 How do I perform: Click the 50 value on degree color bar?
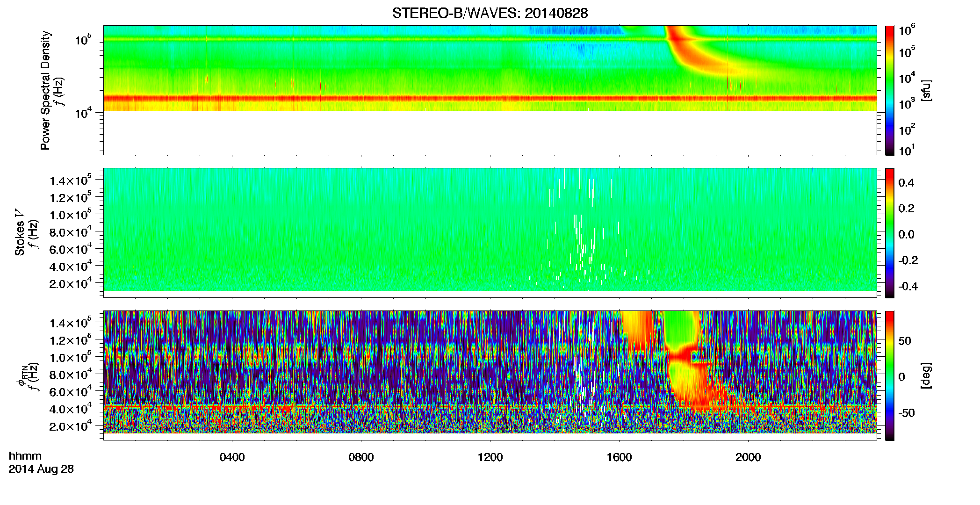click(905, 340)
